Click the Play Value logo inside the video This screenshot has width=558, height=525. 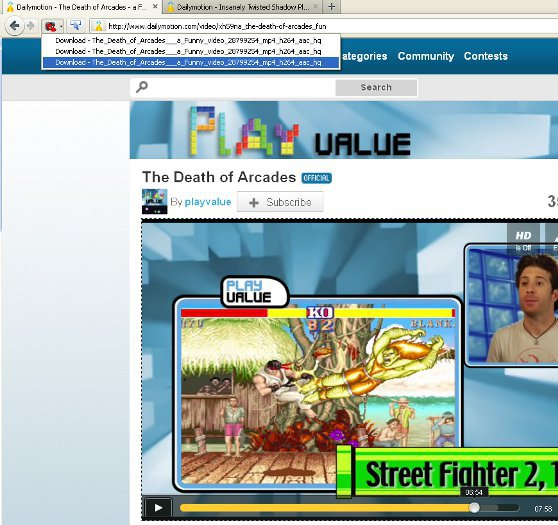[254, 291]
